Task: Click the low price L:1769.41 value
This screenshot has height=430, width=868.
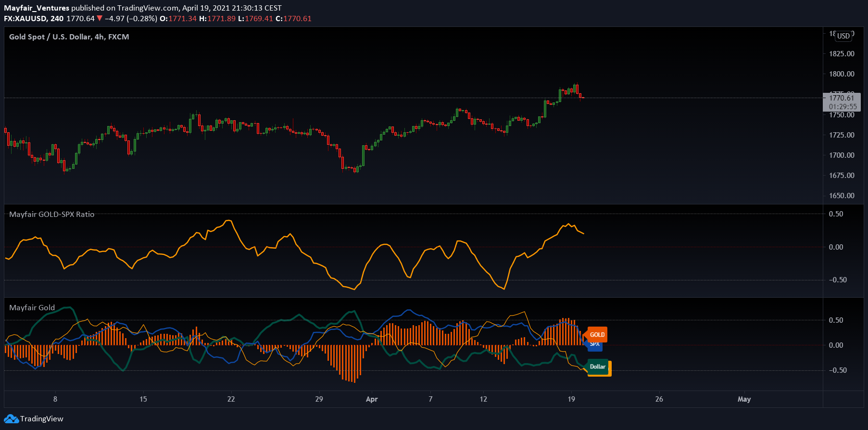Action: (255, 19)
